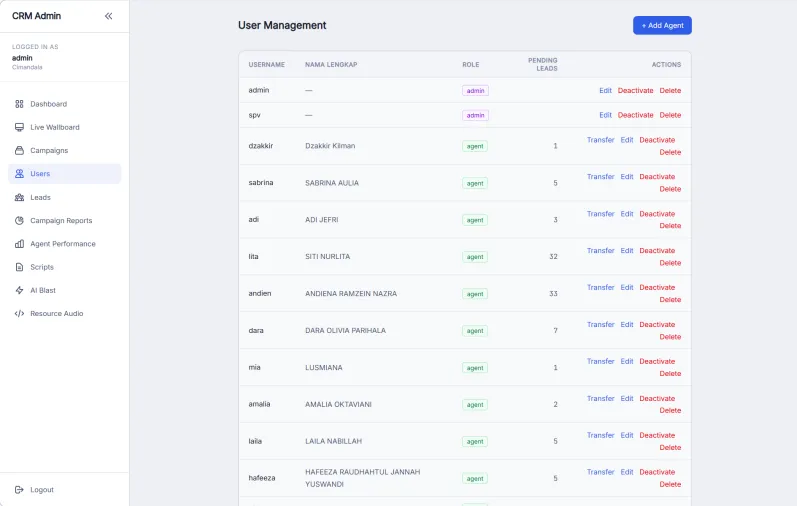Click the NAMA LENGKAP column header

pos(331,65)
